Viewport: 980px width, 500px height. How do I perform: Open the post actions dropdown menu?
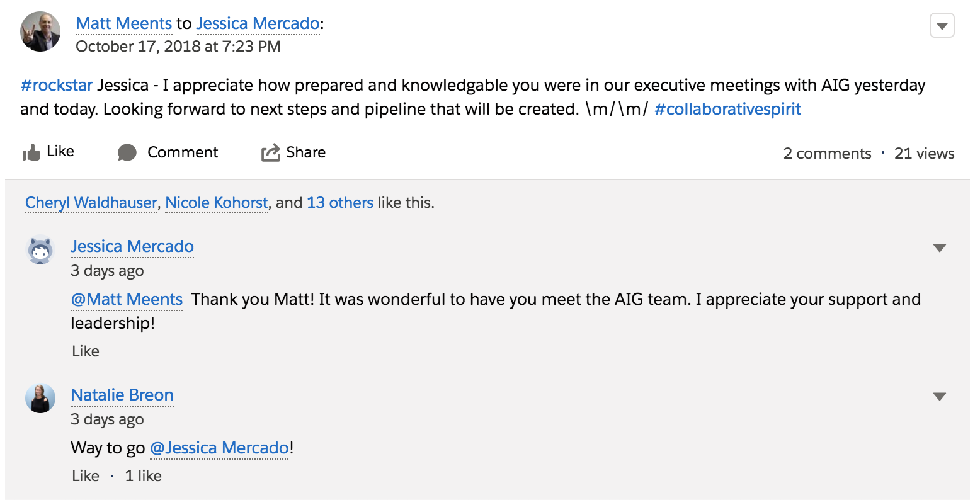(x=942, y=26)
